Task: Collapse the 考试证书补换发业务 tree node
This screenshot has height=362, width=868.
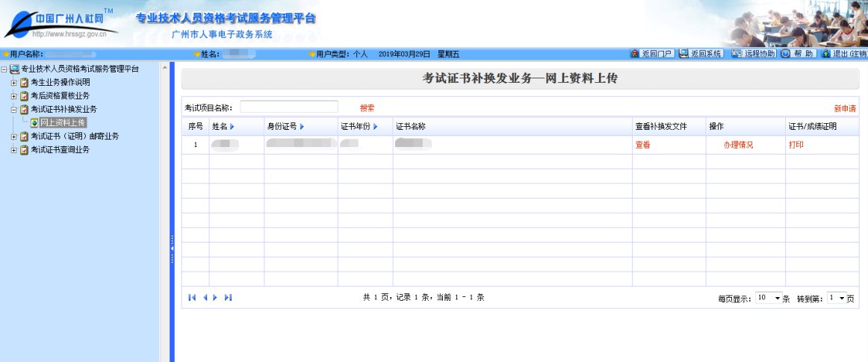Action: [13, 110]
